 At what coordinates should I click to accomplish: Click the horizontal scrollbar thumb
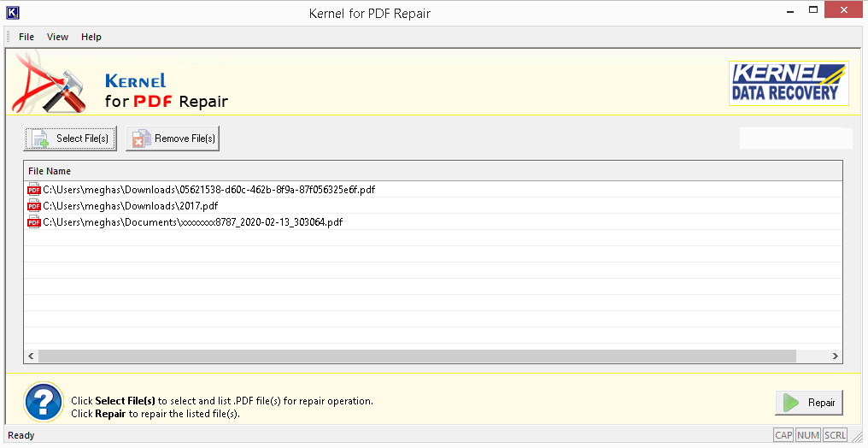coord(417,356)
